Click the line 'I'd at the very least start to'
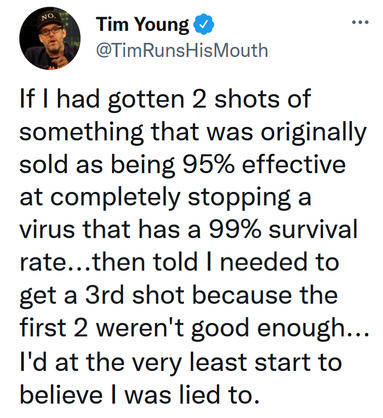 (x=180, y=362)
